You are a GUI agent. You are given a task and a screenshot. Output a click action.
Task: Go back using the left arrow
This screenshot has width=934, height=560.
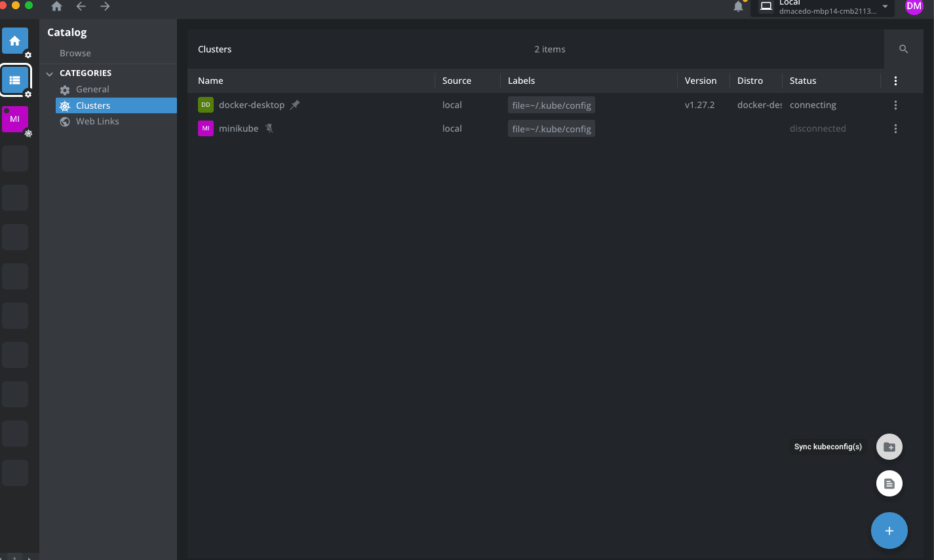pos(81,7)
